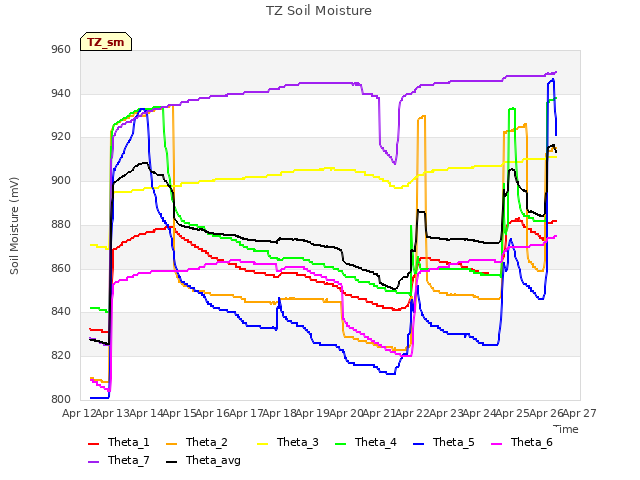This screenshot has width=640, height=480.
Task: Click the TZ_sm chart tag label
Action: click(105, 42)
